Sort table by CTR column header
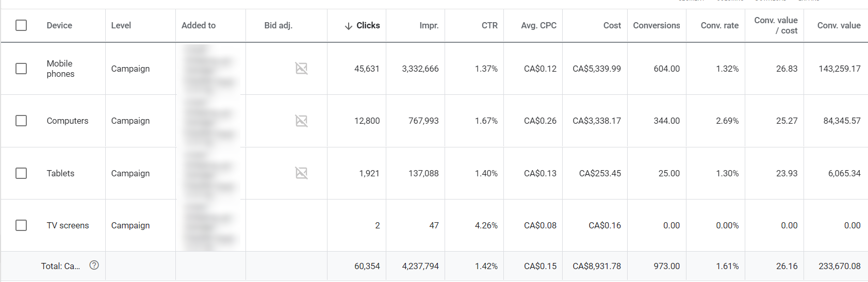The image size is (868, 282). (x=489, y=25)
